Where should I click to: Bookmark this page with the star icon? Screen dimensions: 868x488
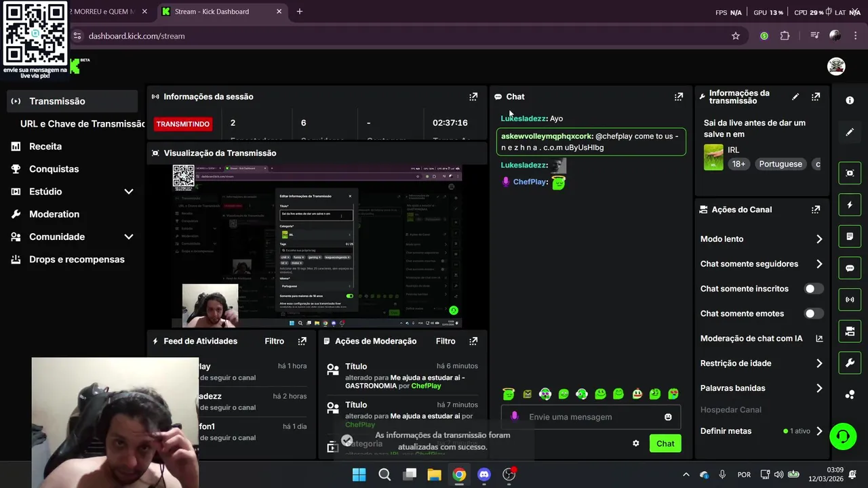pyautogui.click(x=736, y=36)
